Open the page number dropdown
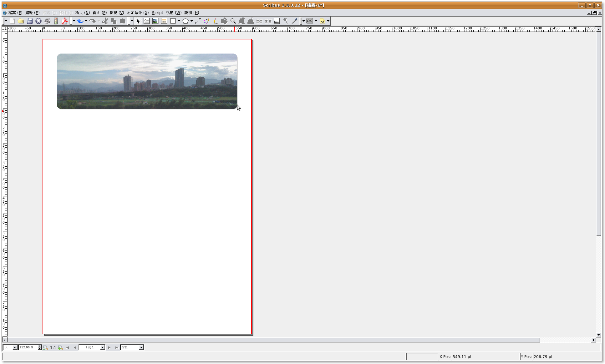Viewport: 605px width, 364px height. (x=102, y=347)
